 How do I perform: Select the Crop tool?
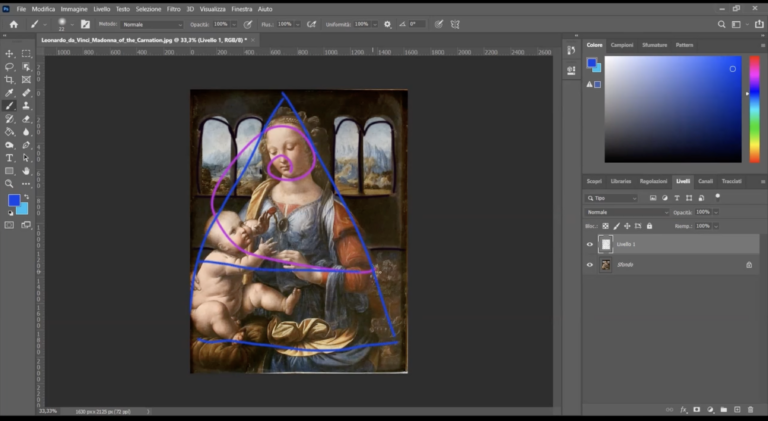(x=10, y=79)
